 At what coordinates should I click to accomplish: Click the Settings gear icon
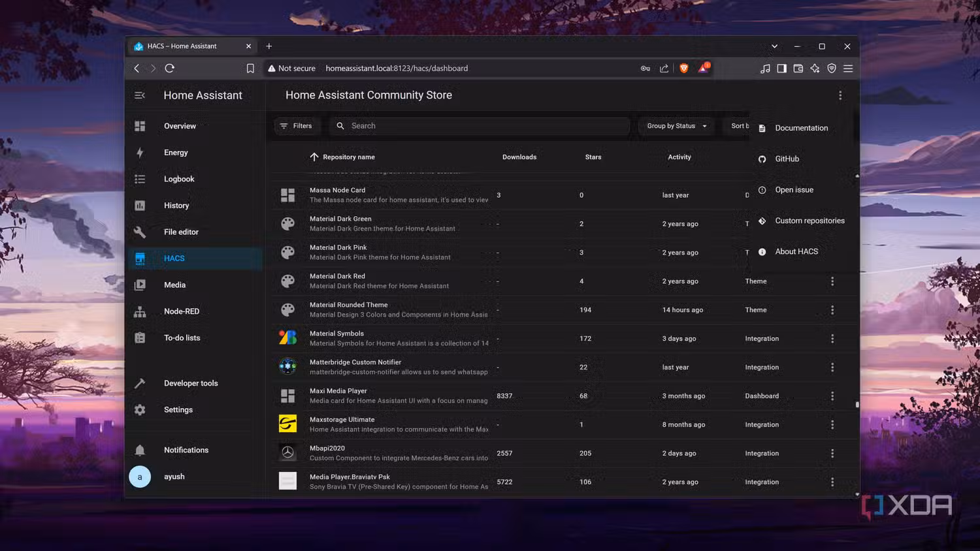click(x=140, y=410)
